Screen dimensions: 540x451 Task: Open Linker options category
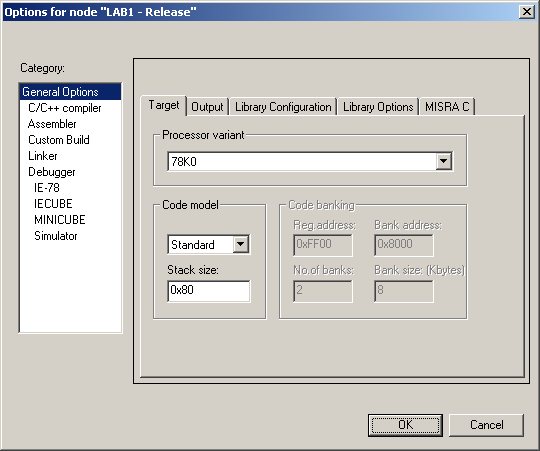(43, 156)
